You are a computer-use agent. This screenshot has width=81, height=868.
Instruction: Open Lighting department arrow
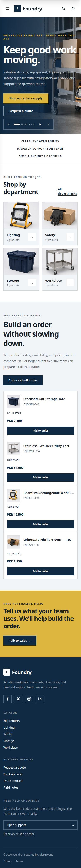pyautogui.click(x=32, y=237)
